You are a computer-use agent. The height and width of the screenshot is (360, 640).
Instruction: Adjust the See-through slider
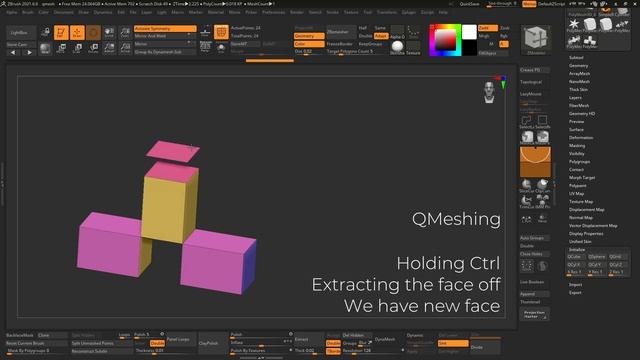pyautogui.click(x=502, y=4)
